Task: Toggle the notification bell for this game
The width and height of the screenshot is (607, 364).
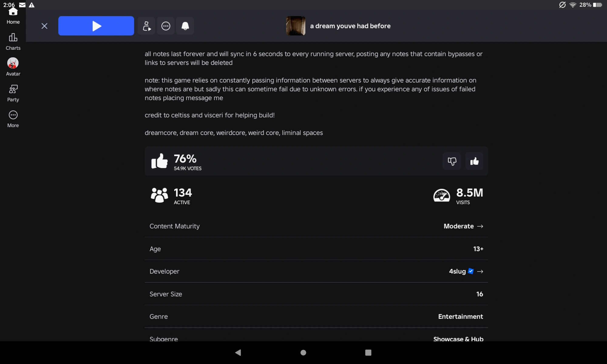Action: (185, 26)
